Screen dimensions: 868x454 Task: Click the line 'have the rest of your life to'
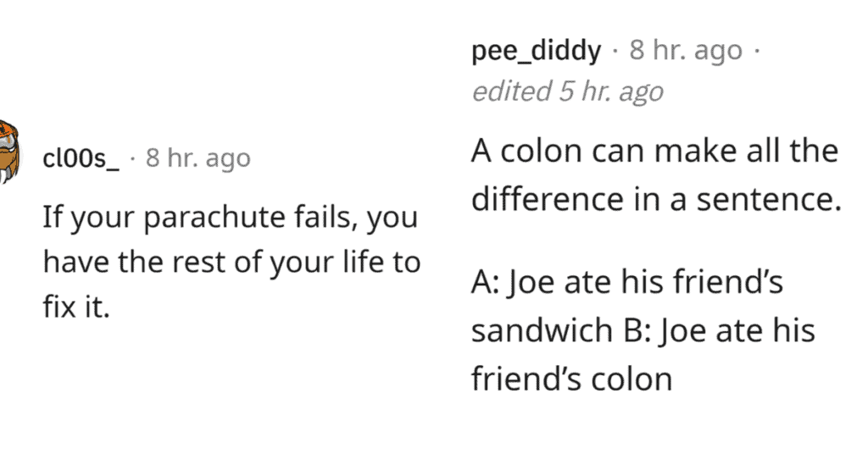click(231, 263)
